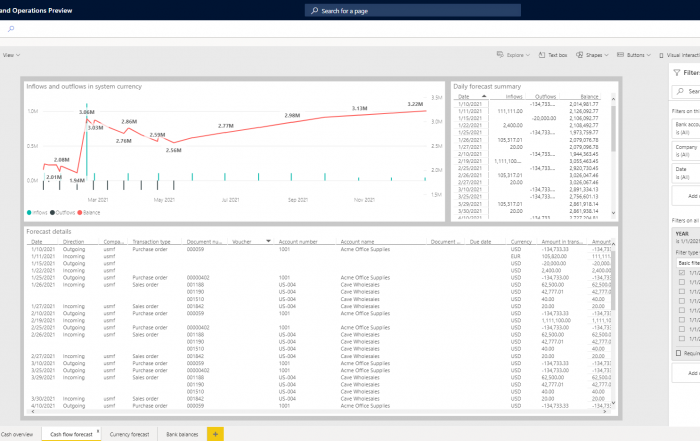Expand the Explore dropdown chevron
The width and height of the screenshot is (700, 441).
tap(528, 55)
